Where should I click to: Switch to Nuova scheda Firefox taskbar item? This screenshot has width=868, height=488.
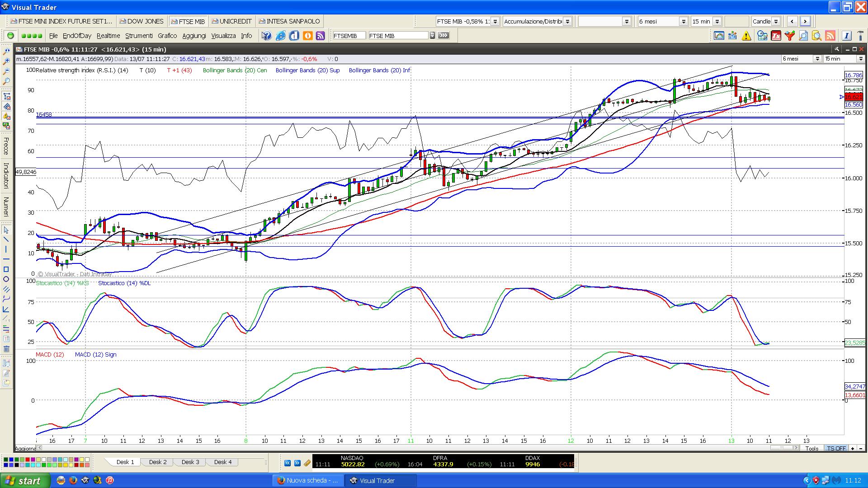(x=308, y=480)
